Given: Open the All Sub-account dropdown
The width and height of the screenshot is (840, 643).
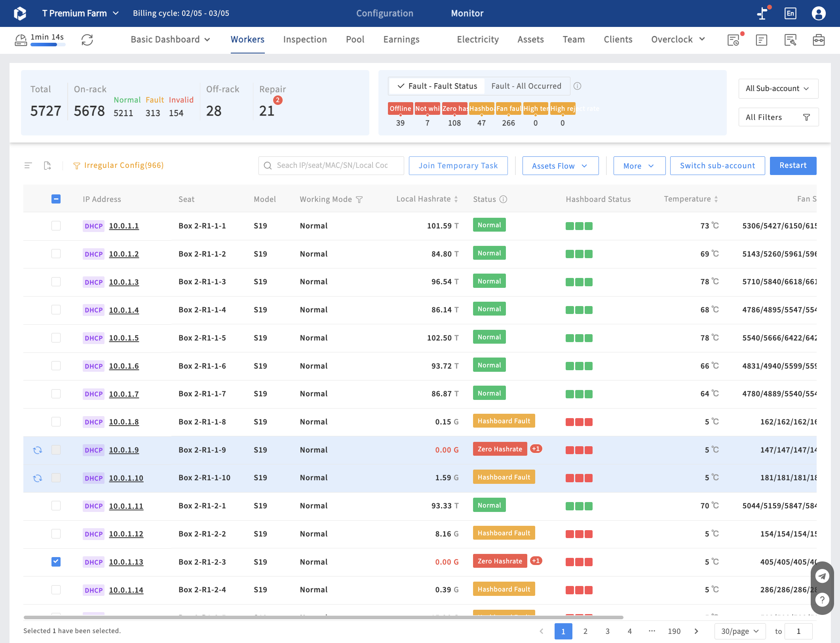Looking at the screenshot, I should point(778,89).
